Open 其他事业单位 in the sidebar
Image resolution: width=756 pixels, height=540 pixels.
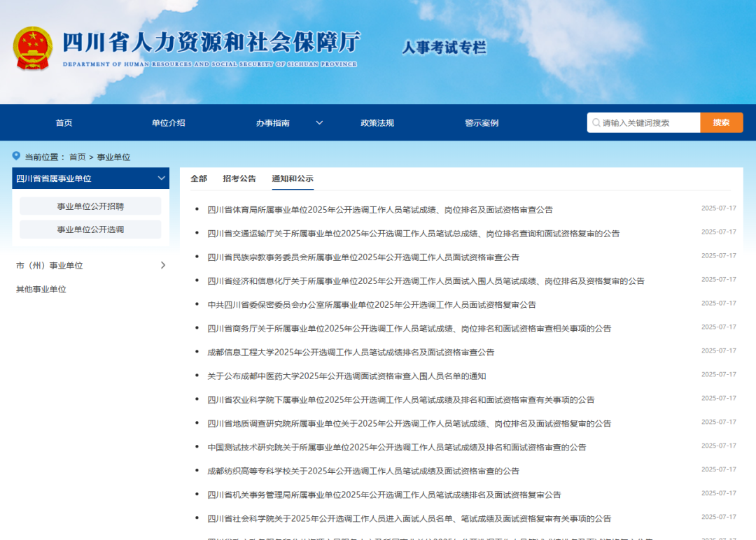pyautogui.click(x=41, y=289)
